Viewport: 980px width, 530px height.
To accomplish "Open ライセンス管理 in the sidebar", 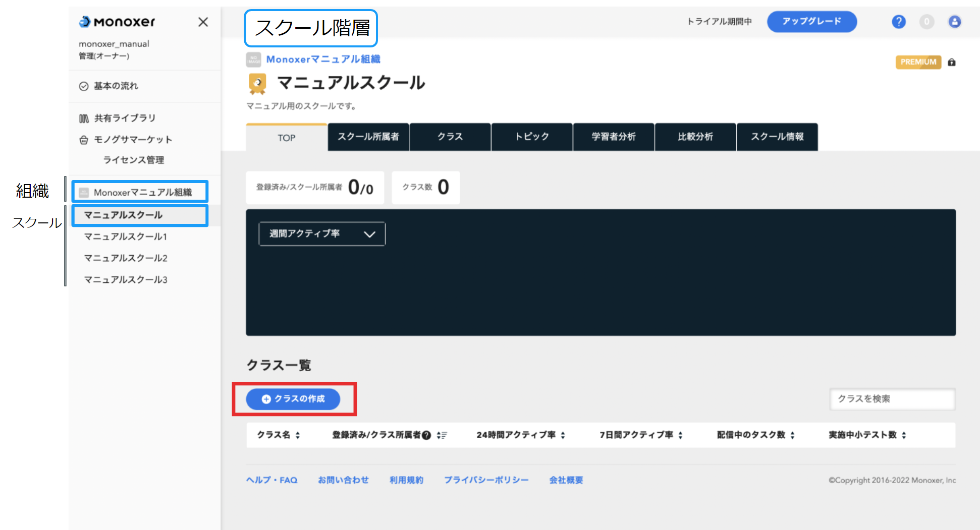I will pos(134,160).
